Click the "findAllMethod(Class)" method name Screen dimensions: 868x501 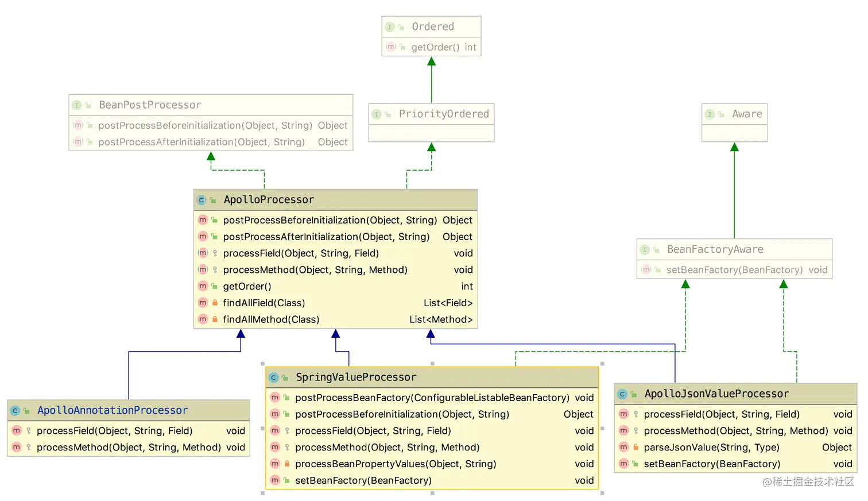[x=271, y=319]
